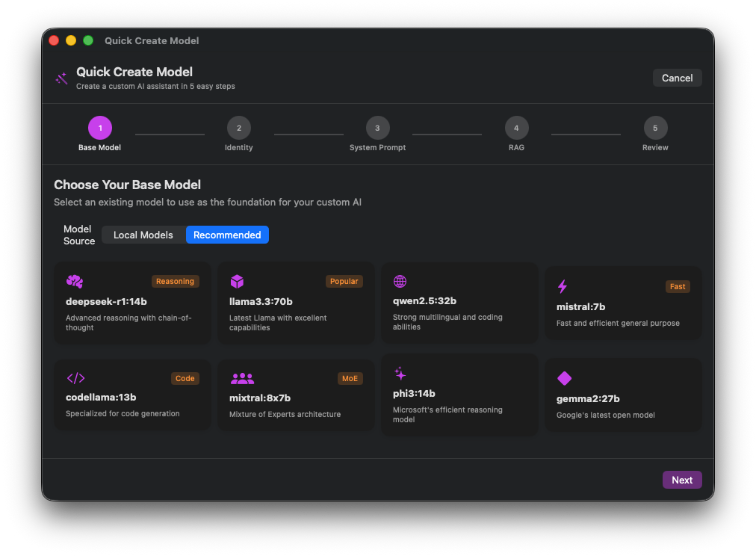Select the Recommended model source
Viewport: 756px width, 556px height.
tap(227, 235)
